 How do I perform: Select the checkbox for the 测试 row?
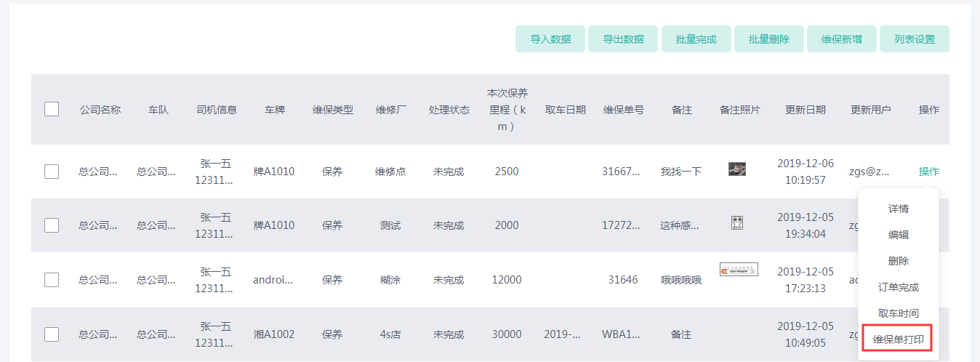tap(52, 225)
